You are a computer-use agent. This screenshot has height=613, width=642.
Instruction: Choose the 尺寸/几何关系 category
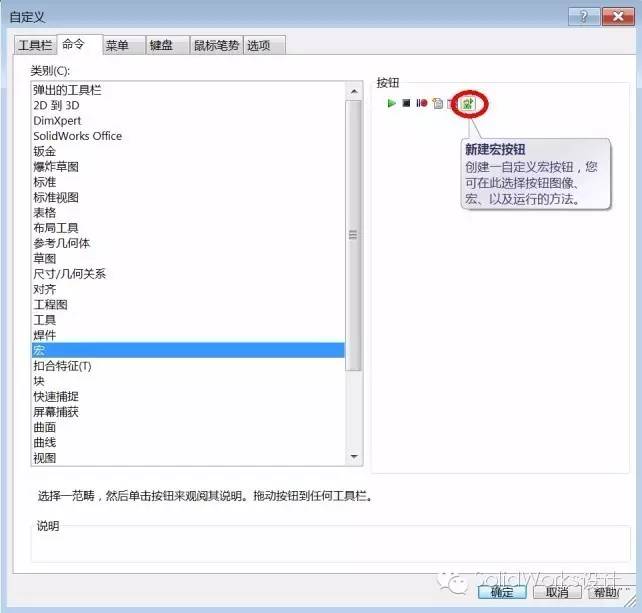pos(188,274)
